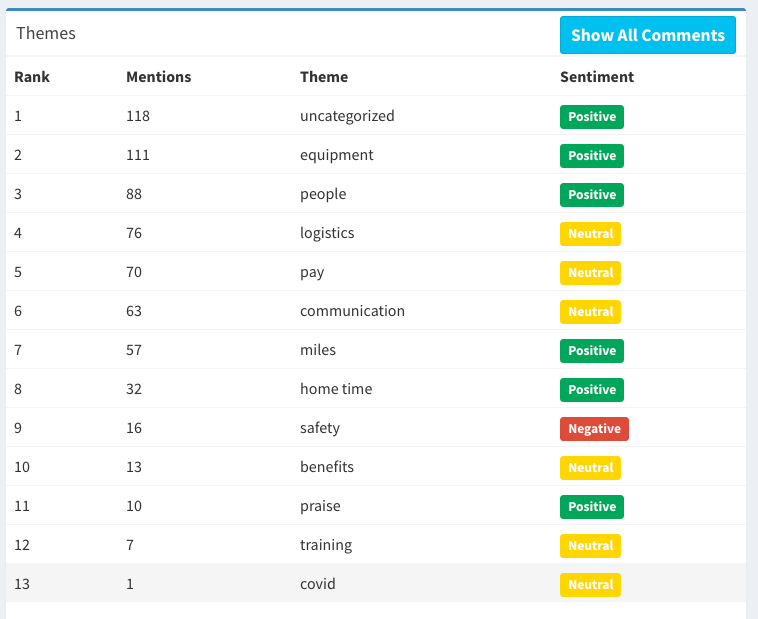Image resolution: width=758 pixels, height=619 pixels.
Task: Sort by the Mentions column header
Action: [x=159, y=77]
